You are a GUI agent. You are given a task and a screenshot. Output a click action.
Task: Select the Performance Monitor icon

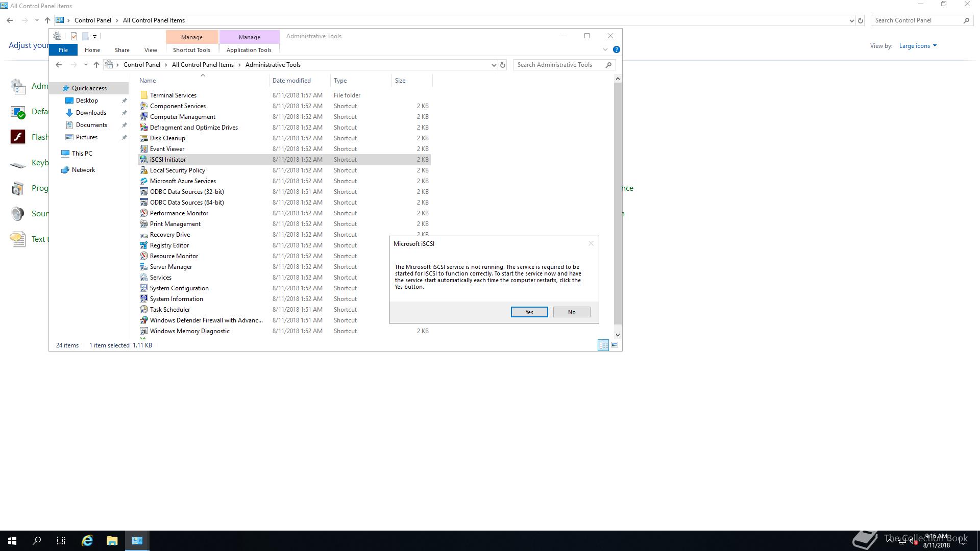pos(144,213)
